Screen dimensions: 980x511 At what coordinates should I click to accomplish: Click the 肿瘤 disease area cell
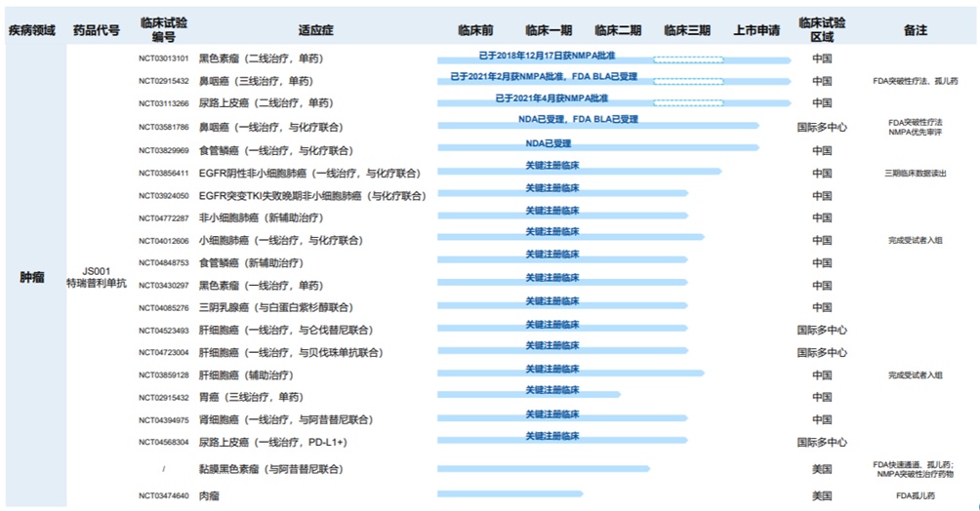pos(32,277)
